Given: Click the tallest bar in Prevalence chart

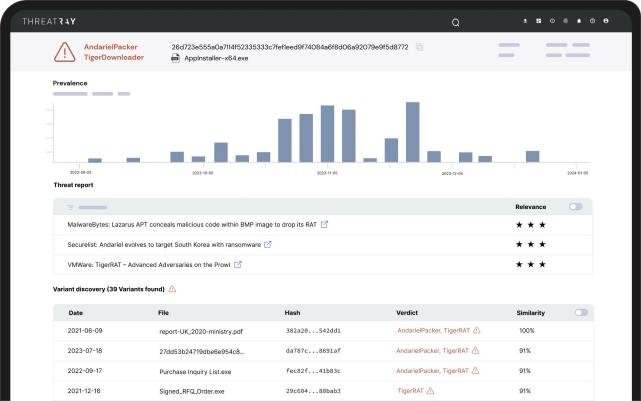Looking at the screenshot, I should 412,131.
